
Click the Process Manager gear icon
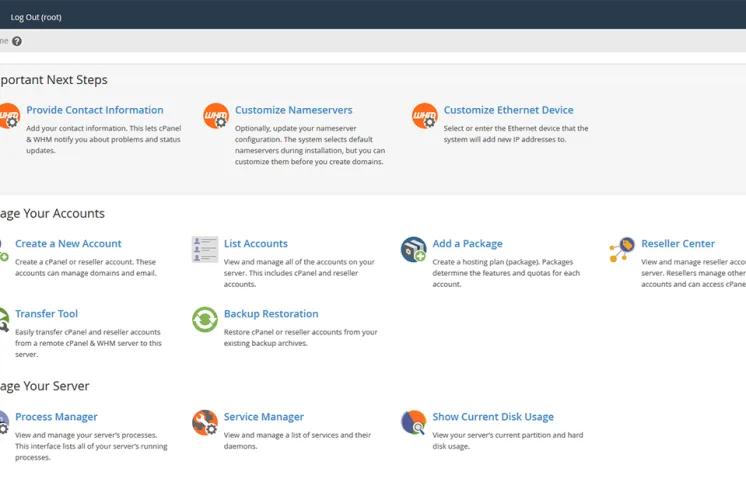tap(4, 422)
